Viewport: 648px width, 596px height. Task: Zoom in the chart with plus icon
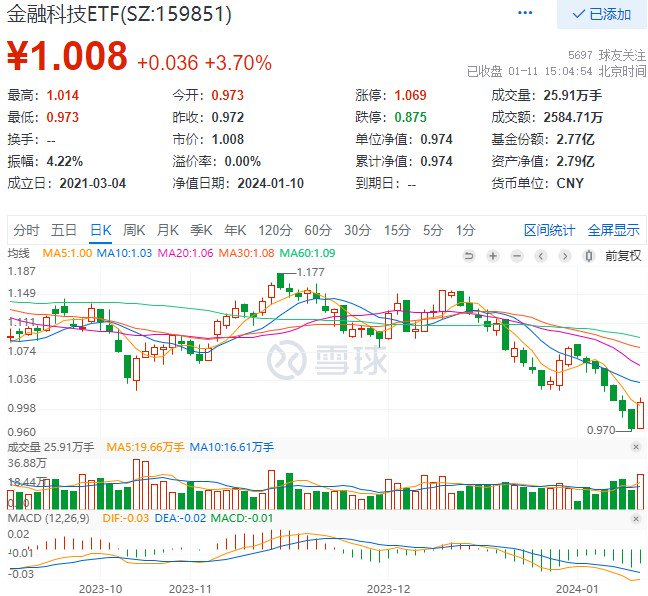[x=493, y=256]
